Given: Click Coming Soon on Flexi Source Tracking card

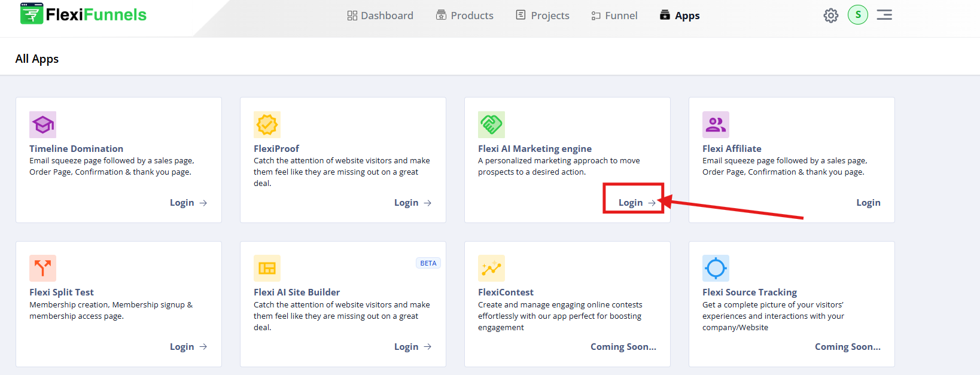Looking at the screenshot, I should coord(848,347).
